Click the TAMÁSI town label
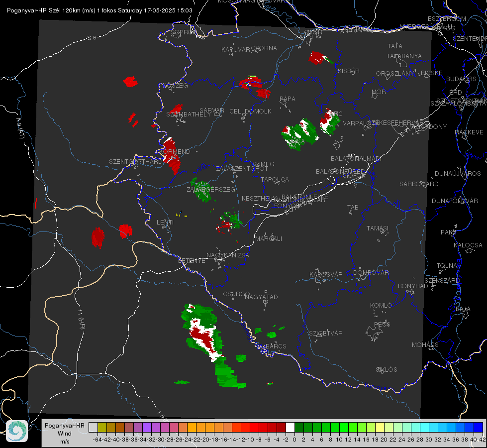Viewport: 487px width, 448px height. (378, 228)
